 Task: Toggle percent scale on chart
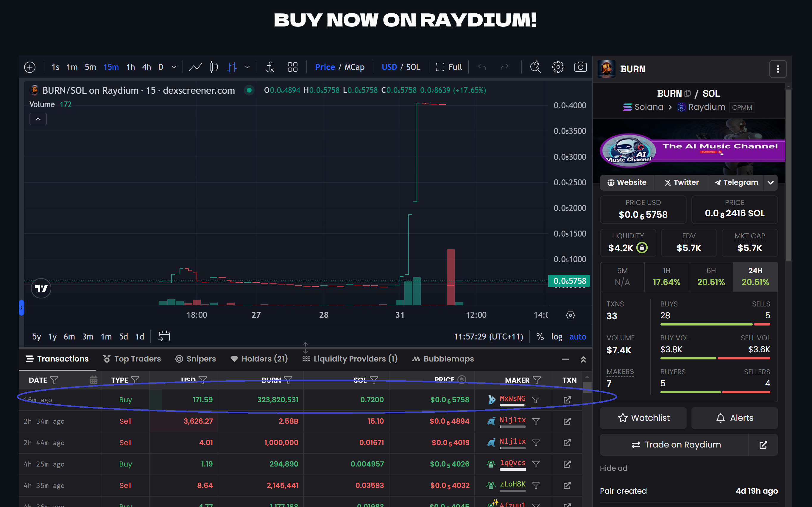(x=540, y=337)
